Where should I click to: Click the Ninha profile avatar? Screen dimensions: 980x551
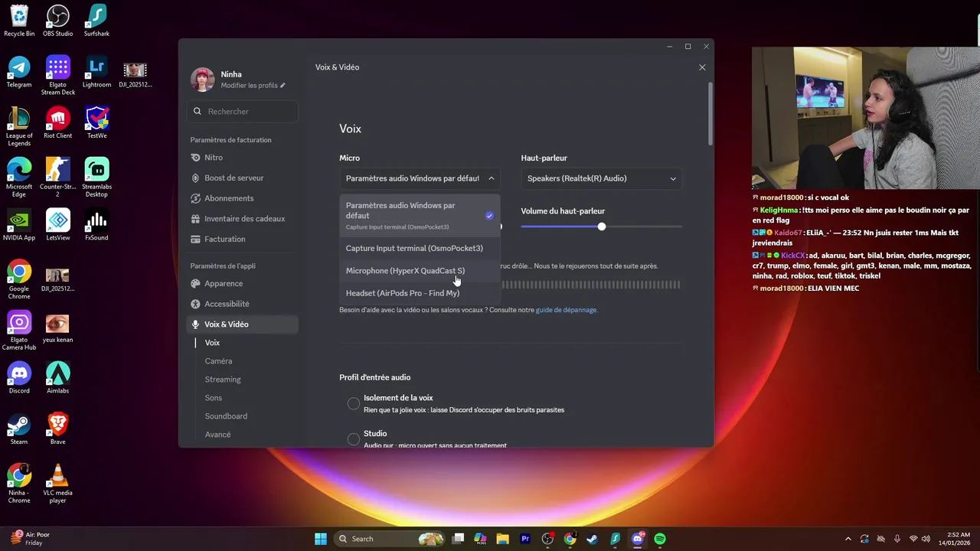tap(203, 80)
